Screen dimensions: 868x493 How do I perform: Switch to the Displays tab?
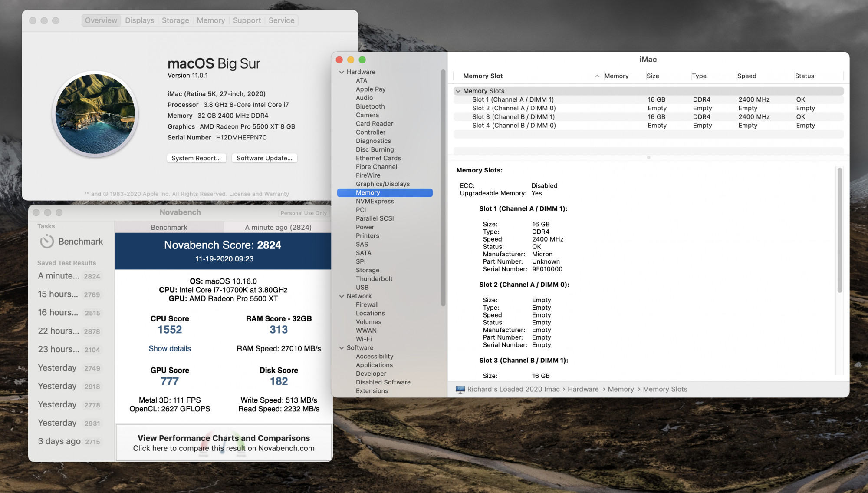point(139,20)
